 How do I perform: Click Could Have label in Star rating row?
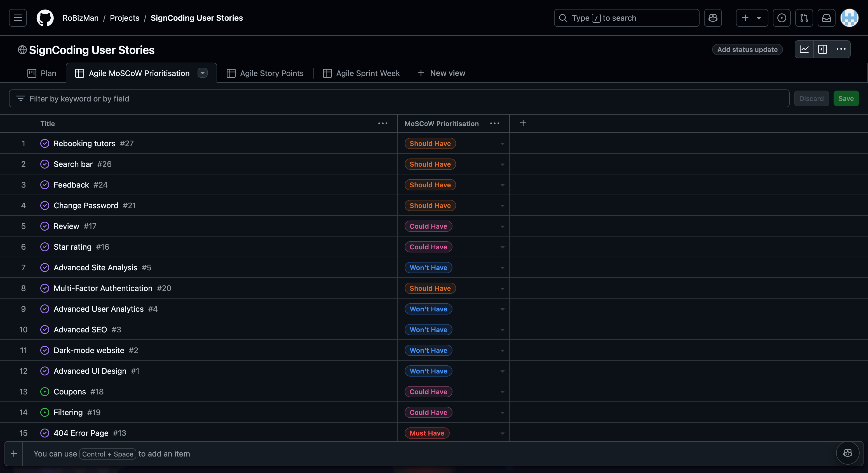(428, 247)
